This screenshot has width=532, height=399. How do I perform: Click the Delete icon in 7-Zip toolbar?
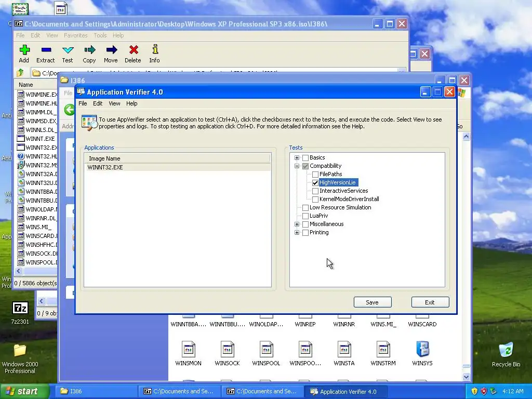pos(133,50)
